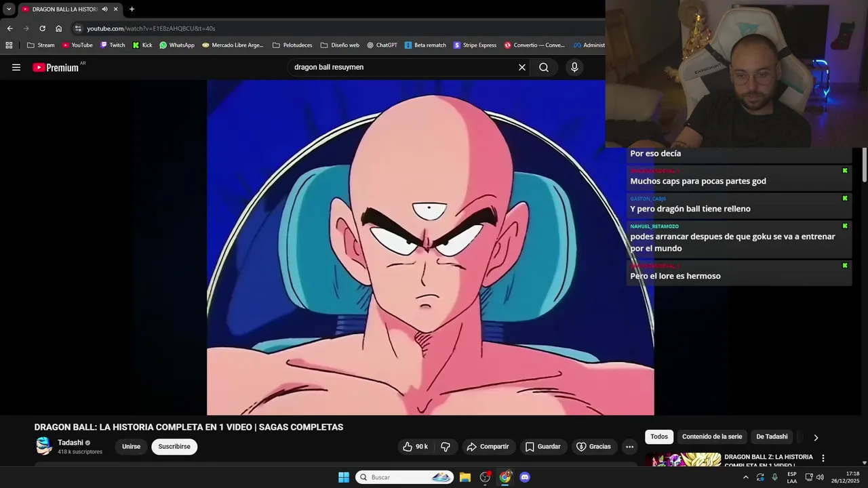Select the De Tadashi chip
Screen dimensions: 868x488
[x=772, y=437]
